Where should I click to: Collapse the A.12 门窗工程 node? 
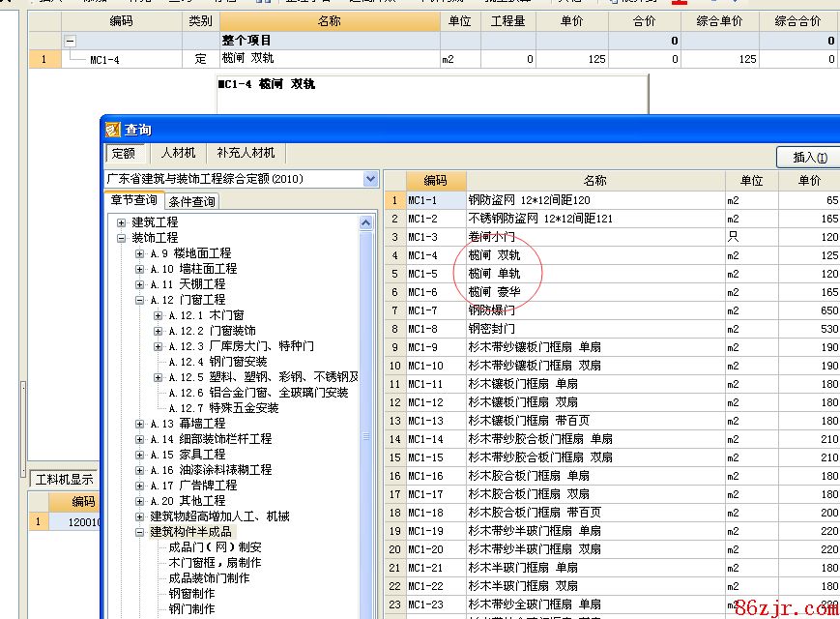(140, 300)
